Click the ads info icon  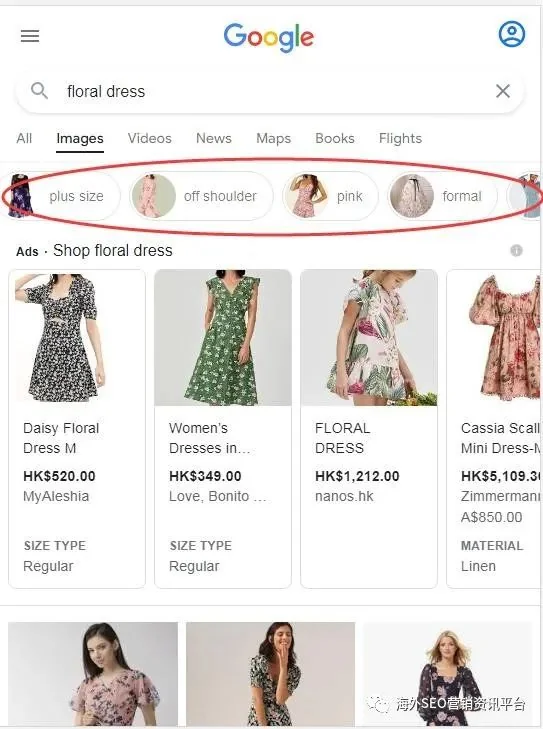pyautogui.click(x=517, y=251)
